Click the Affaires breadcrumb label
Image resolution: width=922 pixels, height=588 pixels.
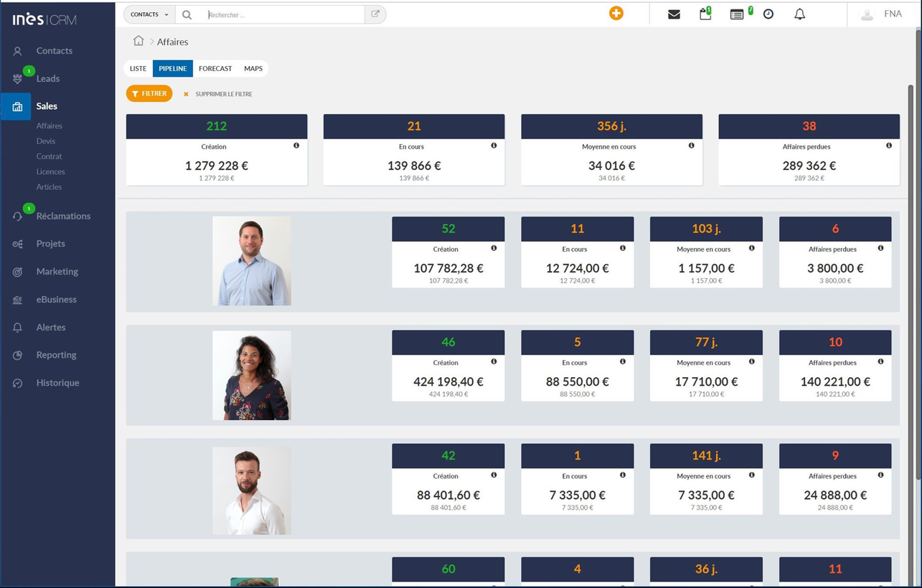coord(172,42)
